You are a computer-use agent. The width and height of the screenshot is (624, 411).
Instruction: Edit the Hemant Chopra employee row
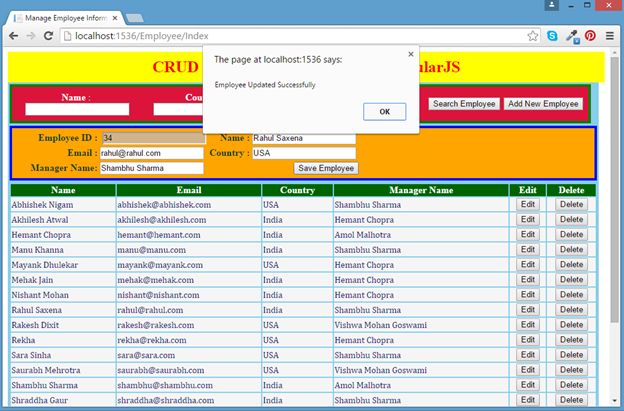tap(528, 235)
